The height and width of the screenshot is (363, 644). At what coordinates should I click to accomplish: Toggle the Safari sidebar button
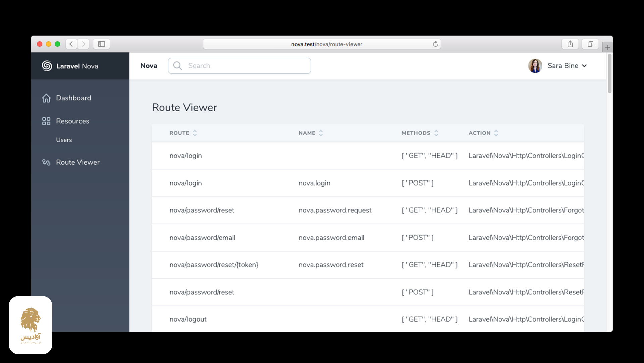pos(102,44)
